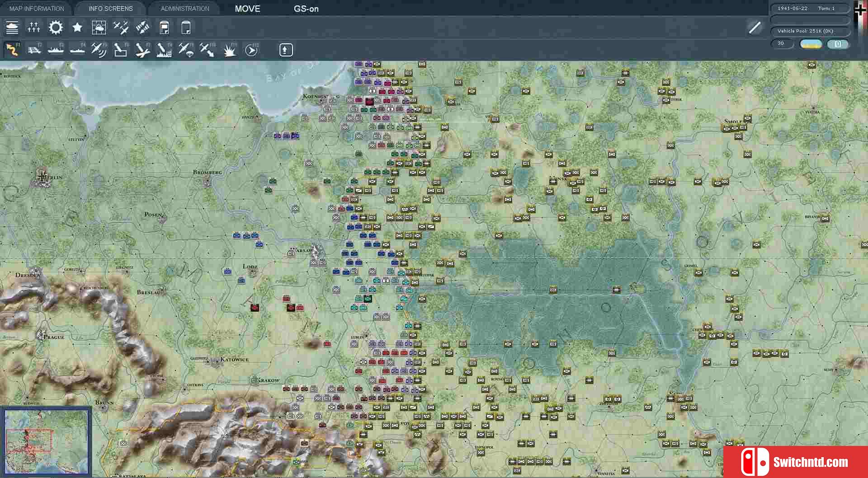Click the date and turn display
Viewport: 868px width, 478px height.
[x=809, y=8]
